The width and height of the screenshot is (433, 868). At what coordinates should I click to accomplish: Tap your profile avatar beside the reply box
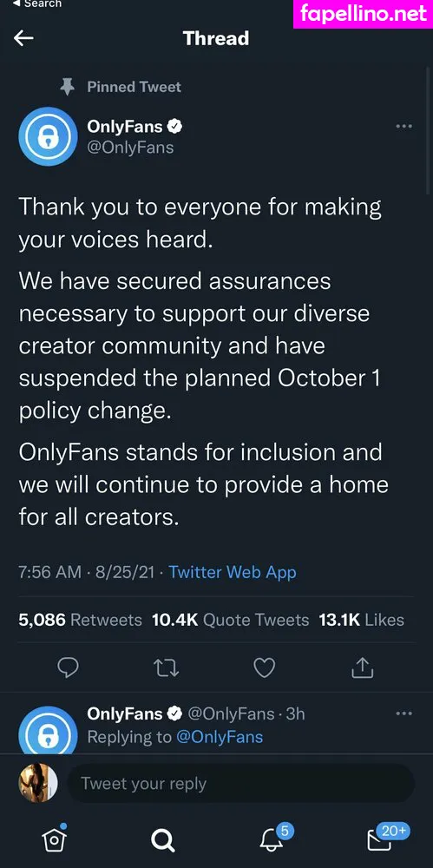pyautogui.click(x=38, y=783)
